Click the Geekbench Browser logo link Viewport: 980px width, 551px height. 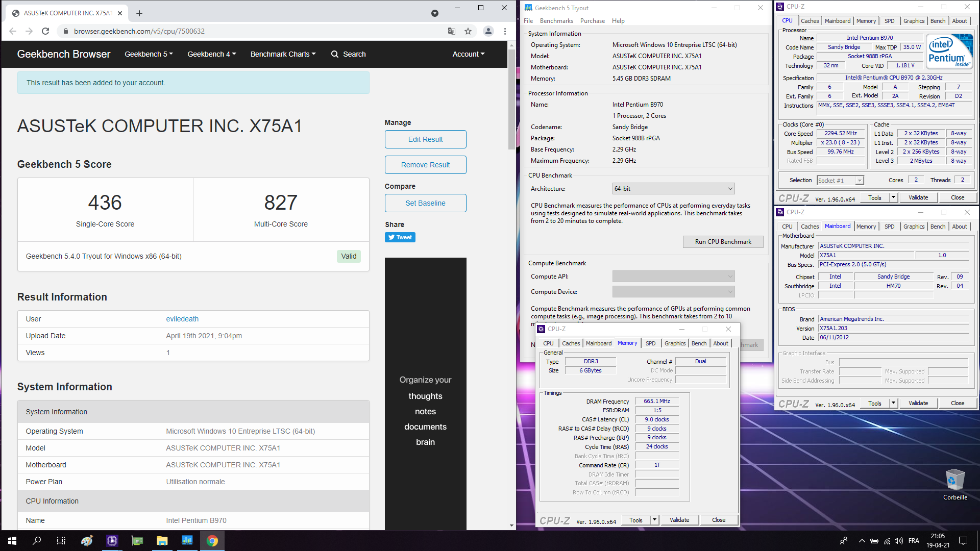[x=64, y=54]
